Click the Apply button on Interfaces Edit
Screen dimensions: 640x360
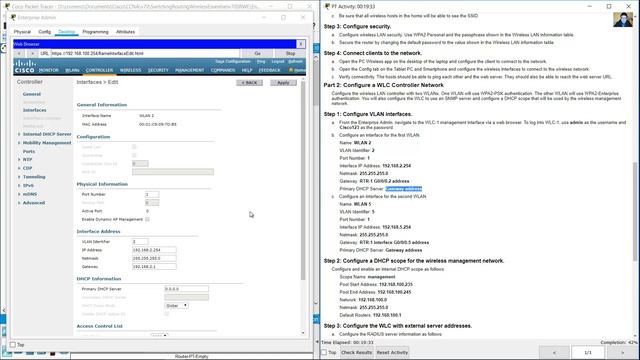click(x=283, y=83)
